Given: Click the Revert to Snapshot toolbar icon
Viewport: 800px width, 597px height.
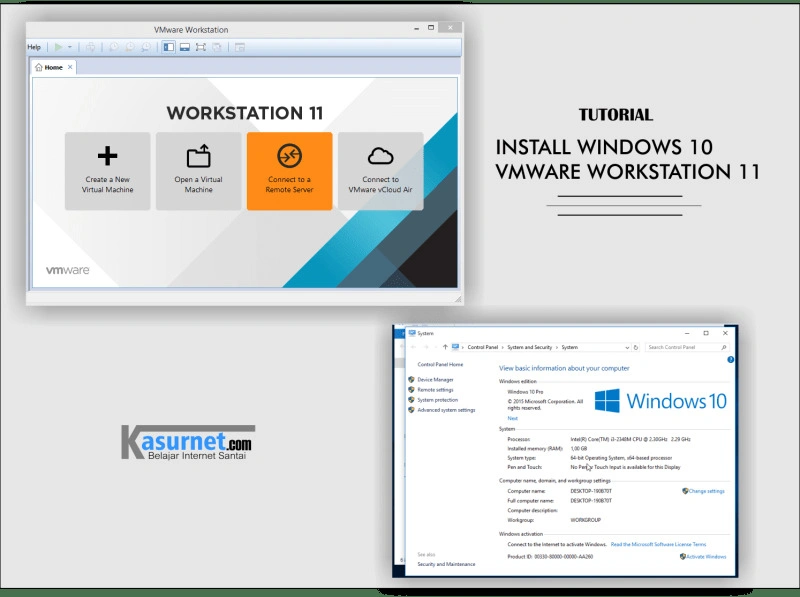Looking at the screenshot, I should point(130,47).
